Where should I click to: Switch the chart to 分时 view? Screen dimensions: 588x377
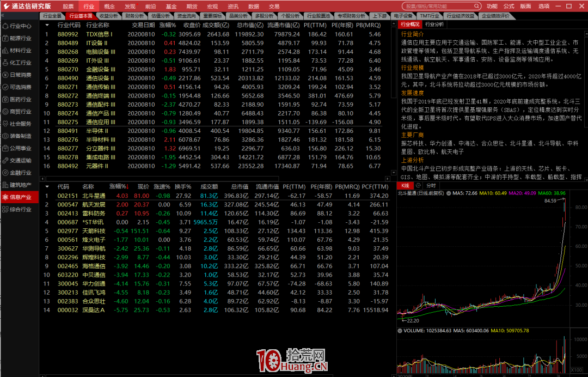[x=431, y=186]
